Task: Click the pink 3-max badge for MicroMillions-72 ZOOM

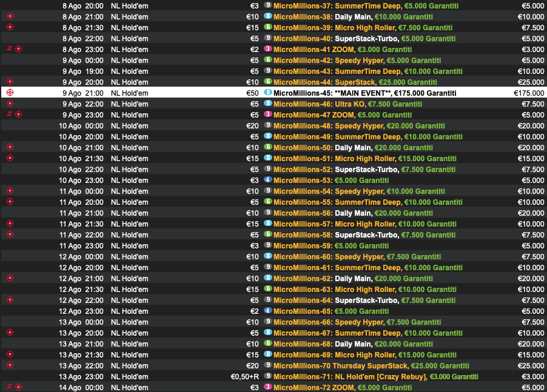Action: pyautogui.click(x=268, y=387)
